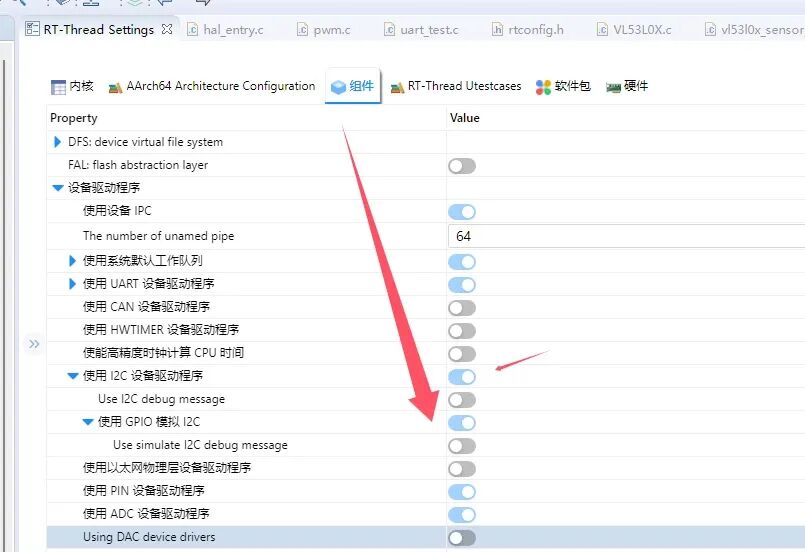Expand the DFS device virtual file system
The height and width of the screenshot is (552, 805).
58,142
